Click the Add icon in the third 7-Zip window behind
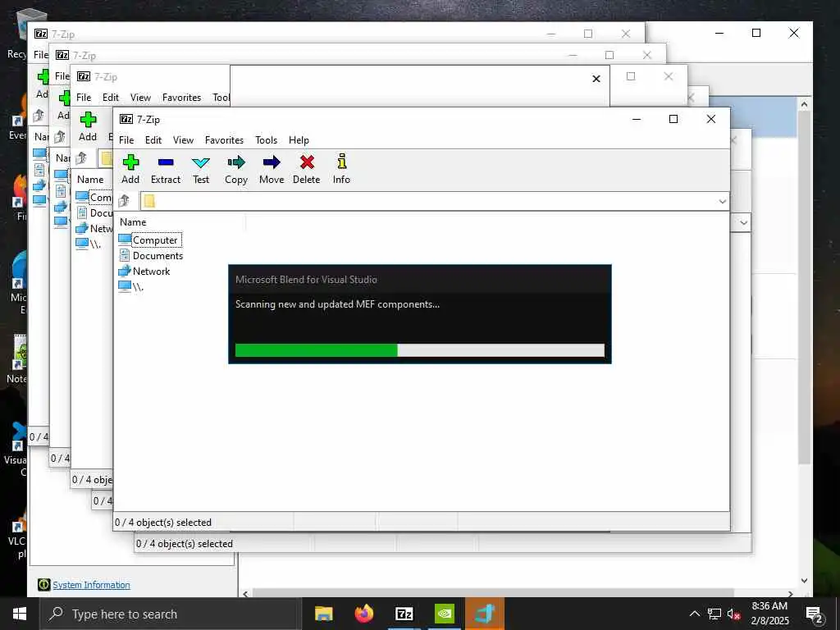The image size is (840, 630). coord(88,120)
